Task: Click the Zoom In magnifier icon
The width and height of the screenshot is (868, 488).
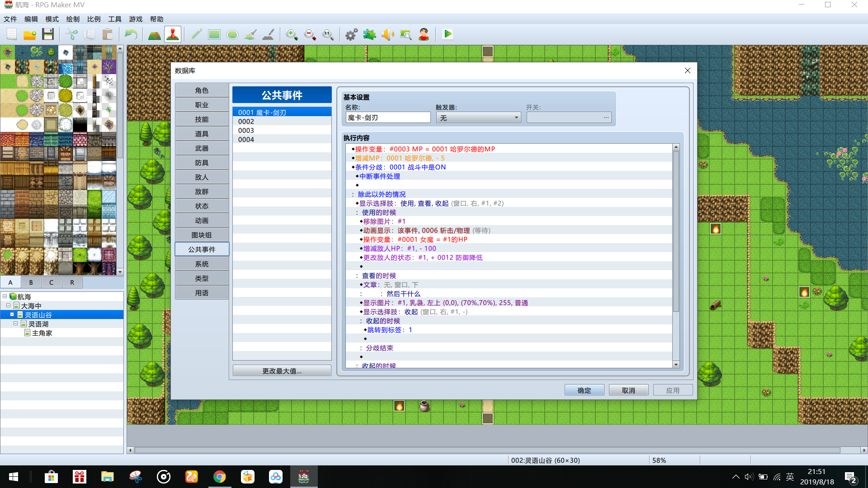Action: tap(292, 34)
